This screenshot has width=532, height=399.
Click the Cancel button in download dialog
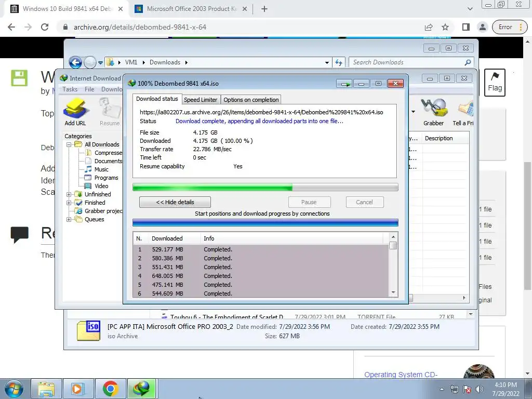point(364,202)
